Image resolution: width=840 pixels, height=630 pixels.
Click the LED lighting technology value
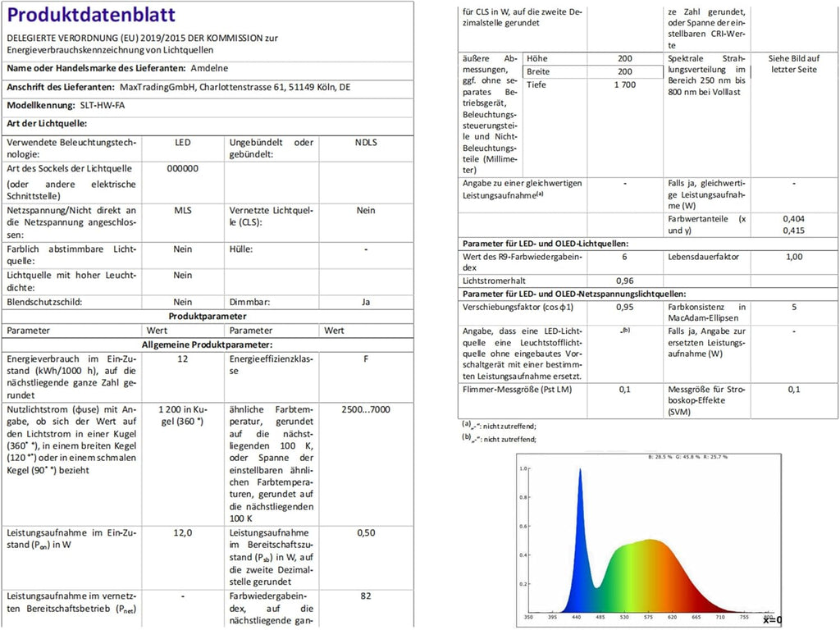(183, 143)
